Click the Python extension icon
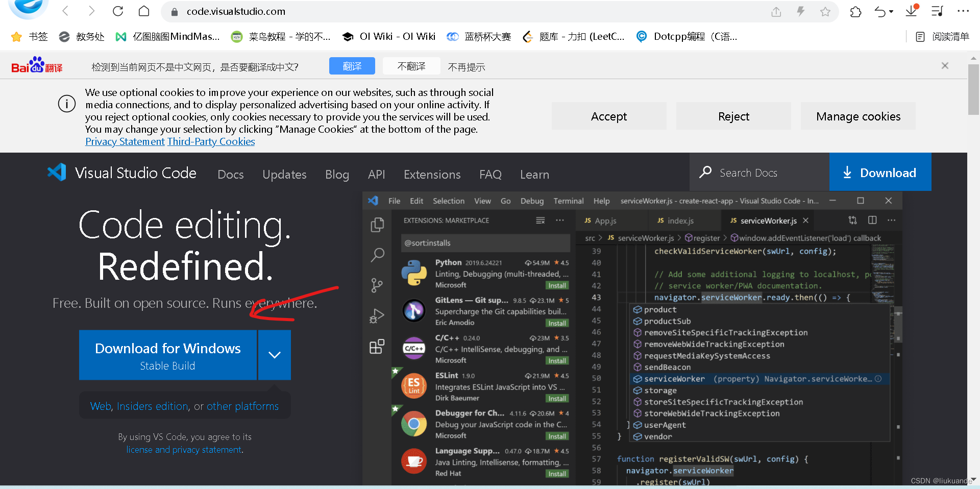The image size is (980, 489). [x=414, y=273]
